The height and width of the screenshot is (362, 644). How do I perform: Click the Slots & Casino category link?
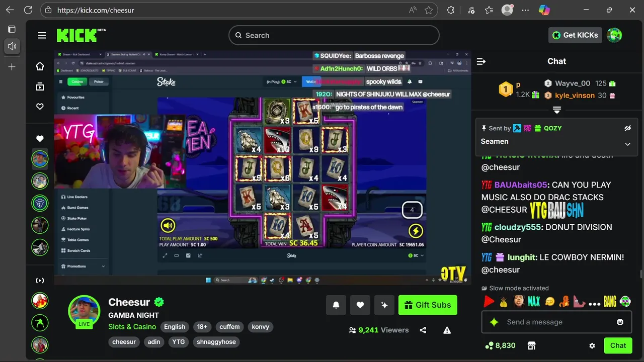tap(132, 327)
